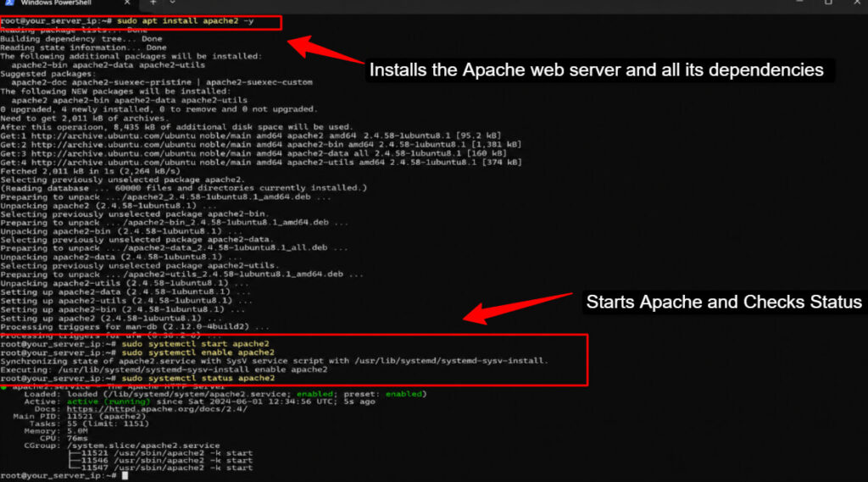Click the 'apache2-doc apache2-suexec-pristine' line

point(162,82)
